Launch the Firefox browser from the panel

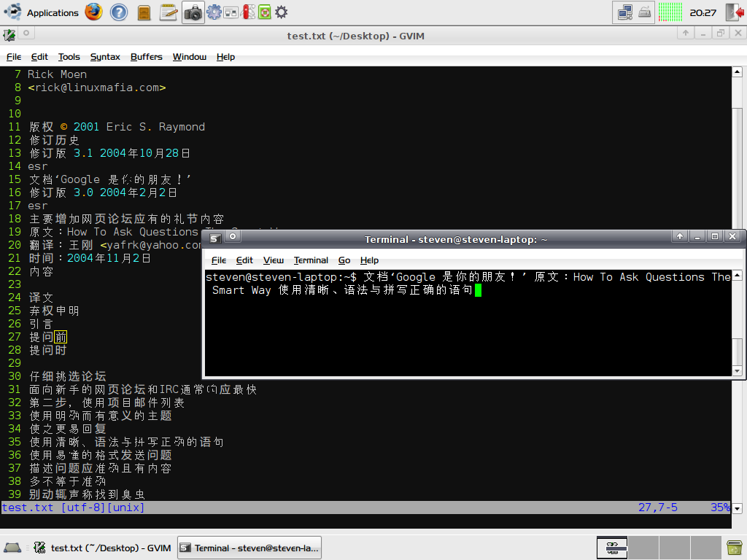point(94,12)
